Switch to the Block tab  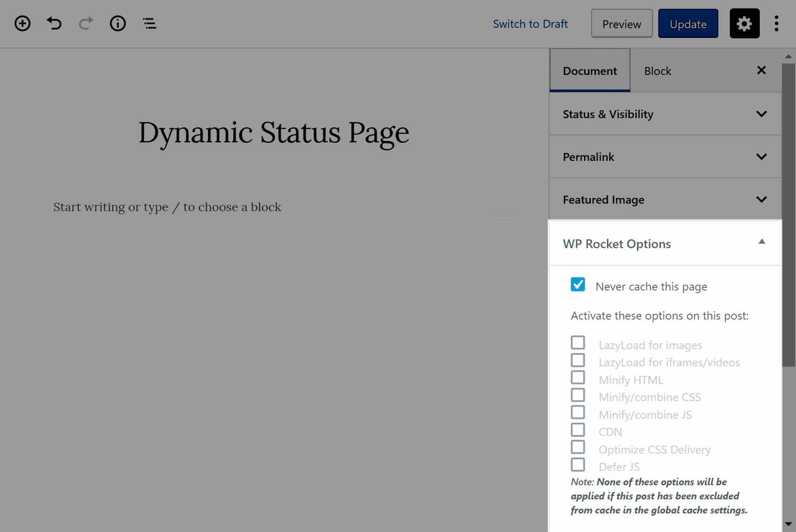tap(658, 71)
